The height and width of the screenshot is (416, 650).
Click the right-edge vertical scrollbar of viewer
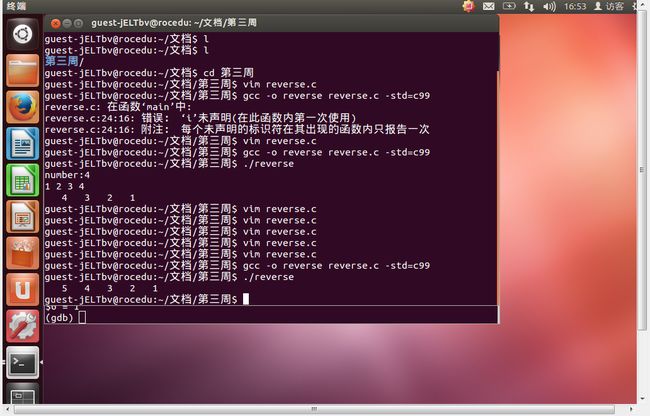pyautogui.click(x=642, y=170)
